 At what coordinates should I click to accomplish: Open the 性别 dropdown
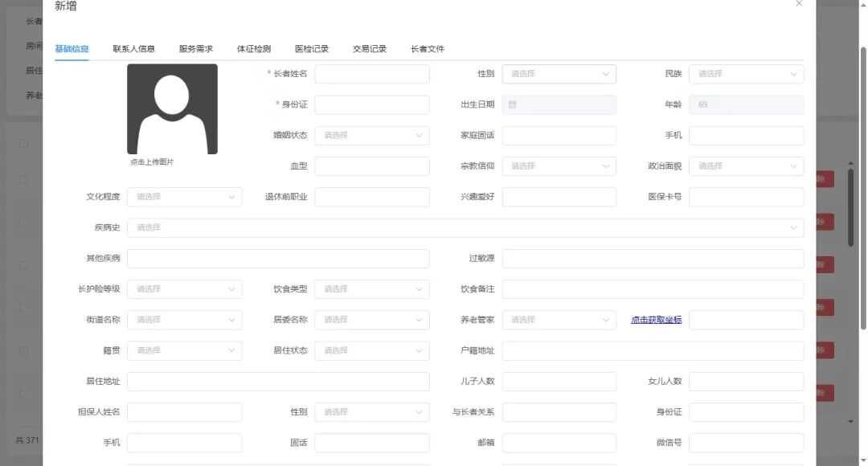pos(559,73)
